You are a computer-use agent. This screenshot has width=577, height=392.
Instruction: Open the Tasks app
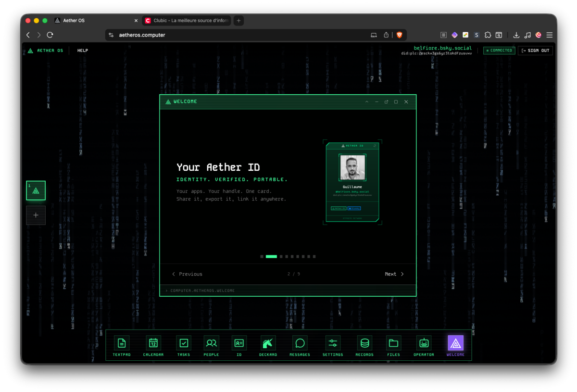pos(183,343)
